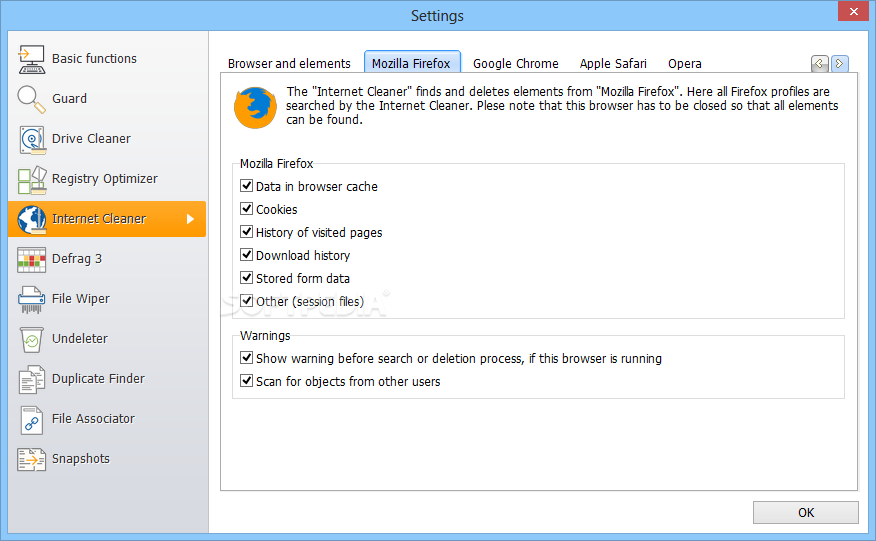Click the Undeleter recycle bin icon
This screenshot has width=876, height=541.
tap(31, 339)
